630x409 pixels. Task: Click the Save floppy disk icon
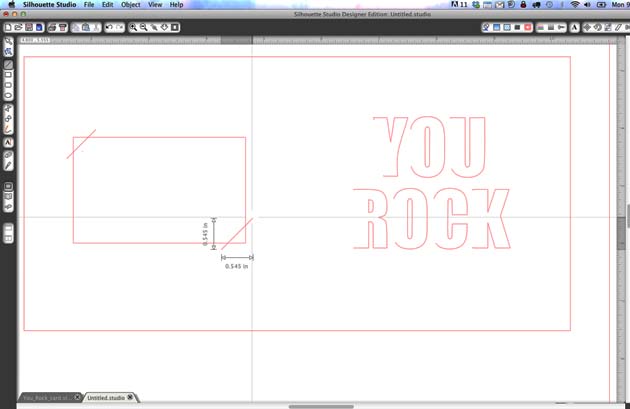(29, 27)
